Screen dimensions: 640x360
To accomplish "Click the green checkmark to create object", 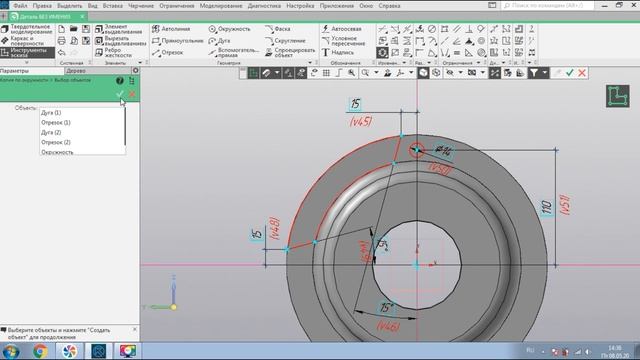I will [120, 94].
